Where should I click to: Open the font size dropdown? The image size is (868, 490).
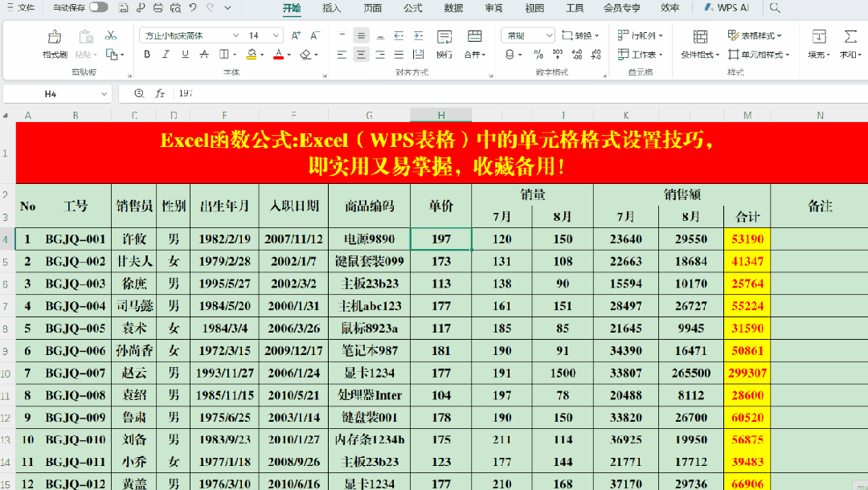point(276,35)
